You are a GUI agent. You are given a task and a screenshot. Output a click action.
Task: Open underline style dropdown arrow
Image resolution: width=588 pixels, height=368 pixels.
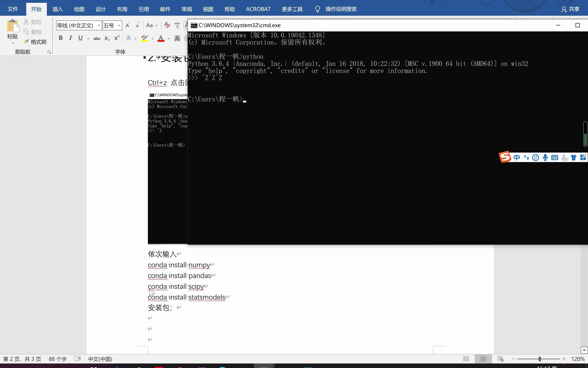click(89, 39)
